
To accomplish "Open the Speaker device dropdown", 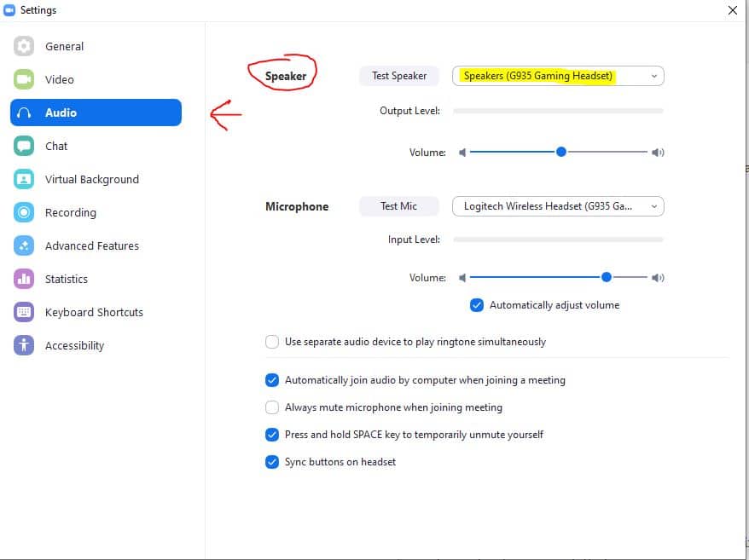I will tap(558, 76).
